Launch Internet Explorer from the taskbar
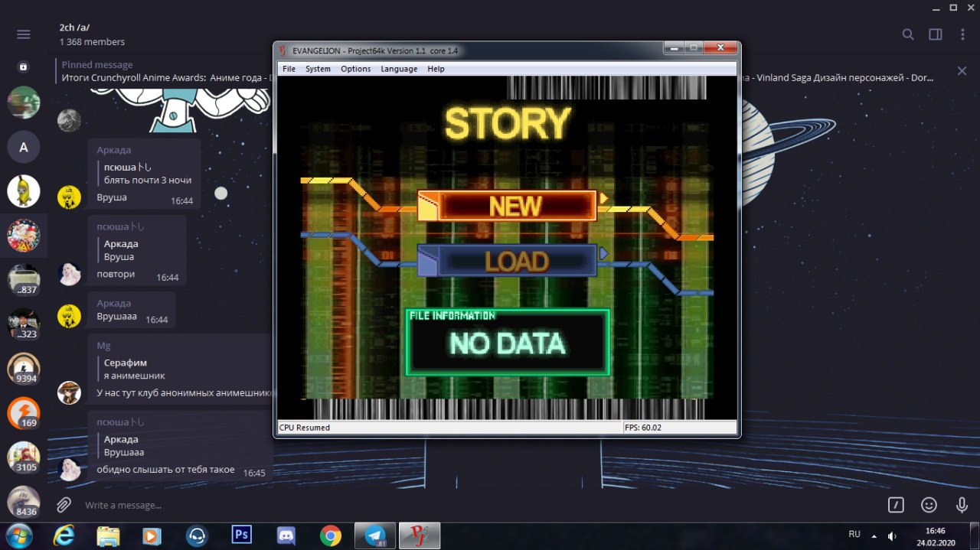 [63, 535]
